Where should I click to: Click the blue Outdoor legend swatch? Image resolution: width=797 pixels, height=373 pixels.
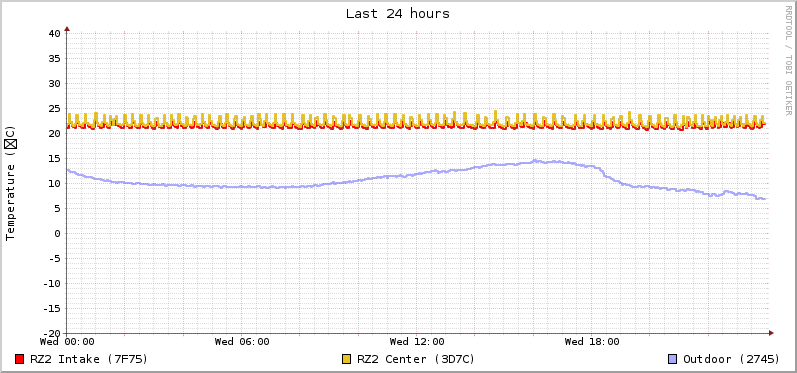[x=672, y=359]
